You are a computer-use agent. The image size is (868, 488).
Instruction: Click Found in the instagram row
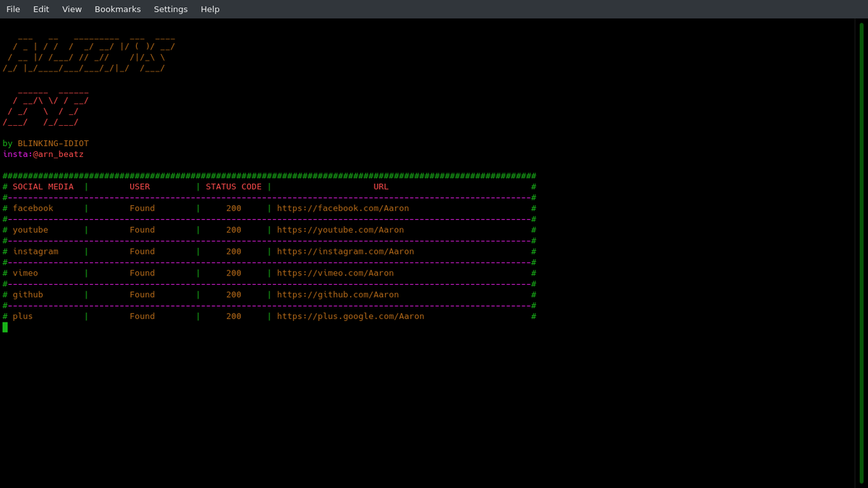point(142,252)
